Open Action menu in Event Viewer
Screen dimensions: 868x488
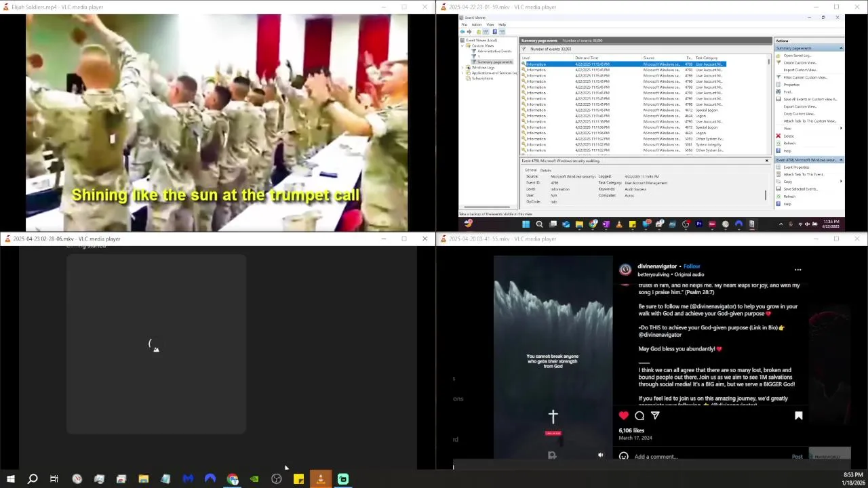pyautogui.click(x=477, y=24)
